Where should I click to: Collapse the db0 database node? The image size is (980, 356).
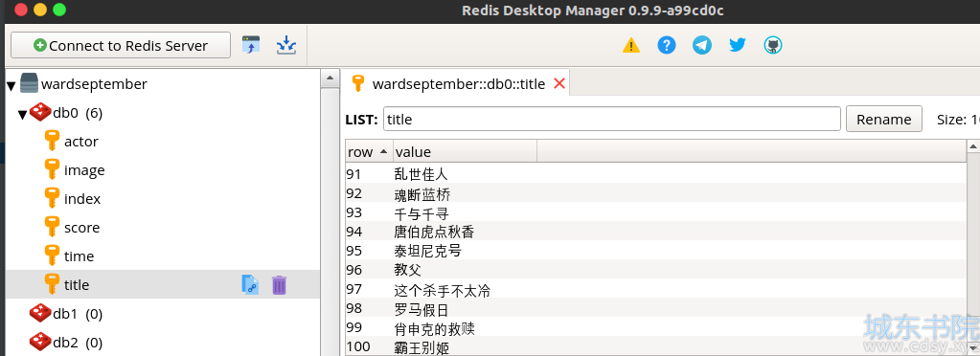pyautogui.click(x=22, y=114)
